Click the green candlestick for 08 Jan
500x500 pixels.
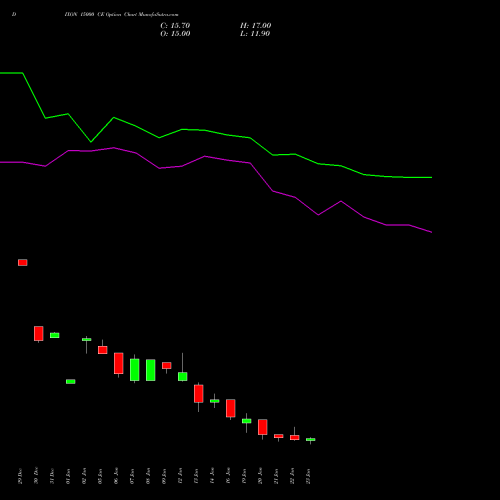151,370
